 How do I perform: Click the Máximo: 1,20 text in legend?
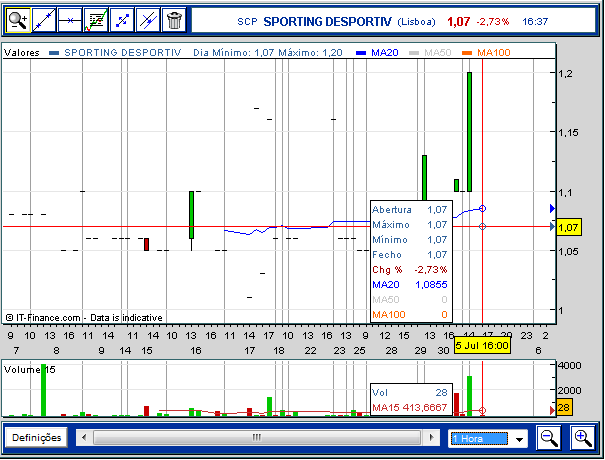[x=311, y=52]
